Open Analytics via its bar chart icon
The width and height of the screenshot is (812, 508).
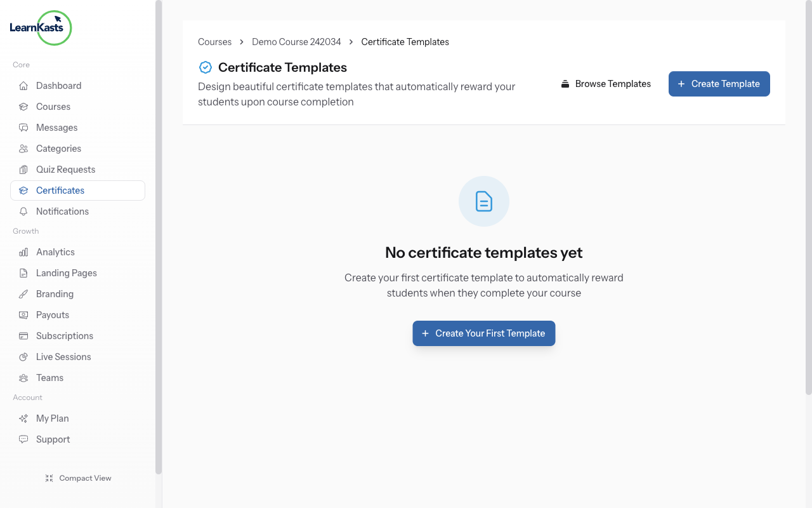[x=23, y=251]
